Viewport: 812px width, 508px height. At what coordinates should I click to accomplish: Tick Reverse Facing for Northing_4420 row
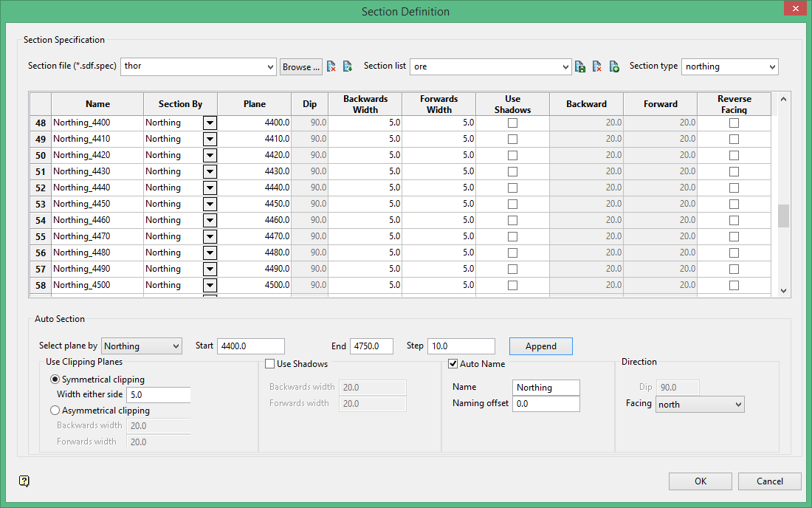pyautogui.click(x=734, y=155)
